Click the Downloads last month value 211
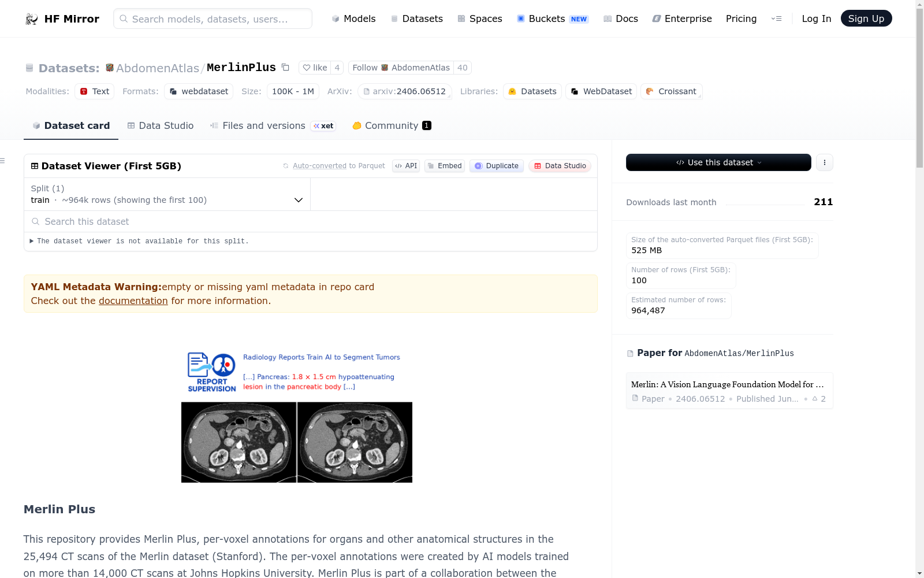924x578 pixels. pyautogui.click(x=824, y=202)
